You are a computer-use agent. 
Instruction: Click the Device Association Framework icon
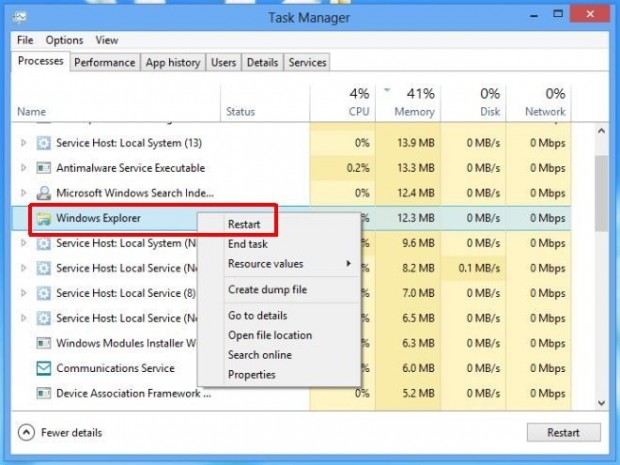(43, 393)
